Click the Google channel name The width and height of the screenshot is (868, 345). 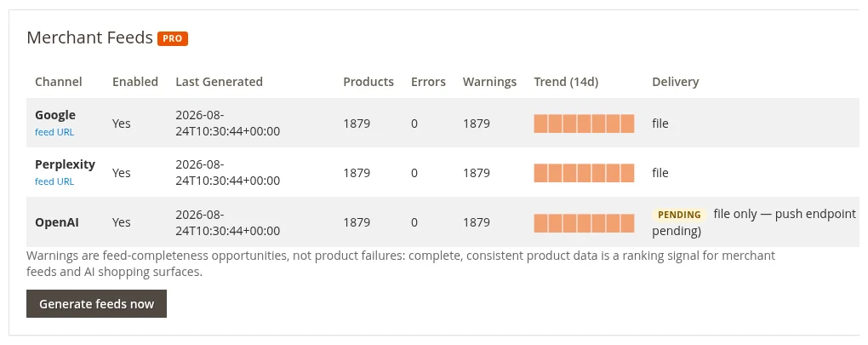point(55,115)
